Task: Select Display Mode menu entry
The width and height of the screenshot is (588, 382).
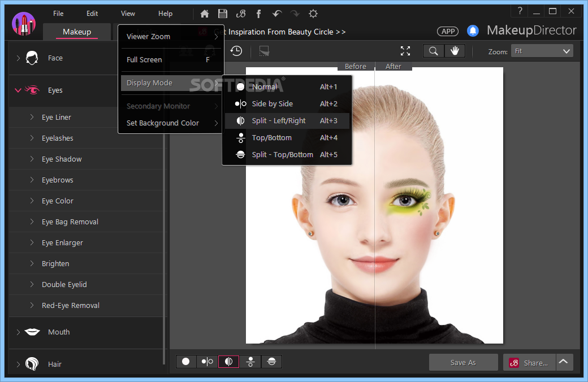Action: pos(171,83)
